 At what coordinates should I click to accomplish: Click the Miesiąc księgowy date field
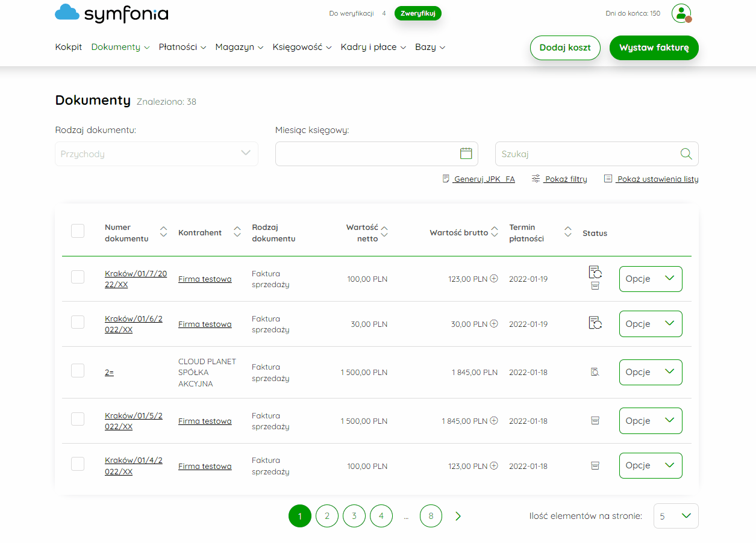click(376, 154)
